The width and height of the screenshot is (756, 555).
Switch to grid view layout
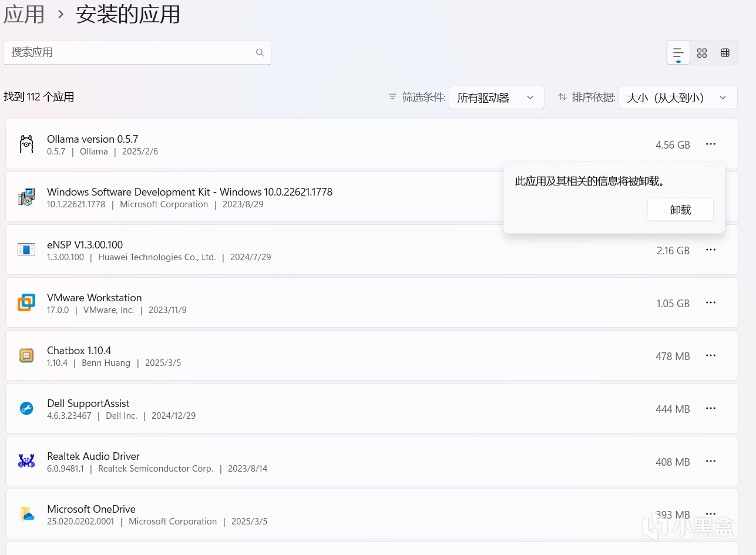point(702,53)
